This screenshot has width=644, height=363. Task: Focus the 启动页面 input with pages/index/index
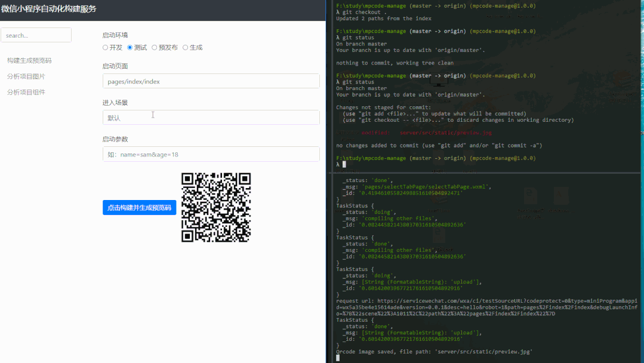click(211, 81)
